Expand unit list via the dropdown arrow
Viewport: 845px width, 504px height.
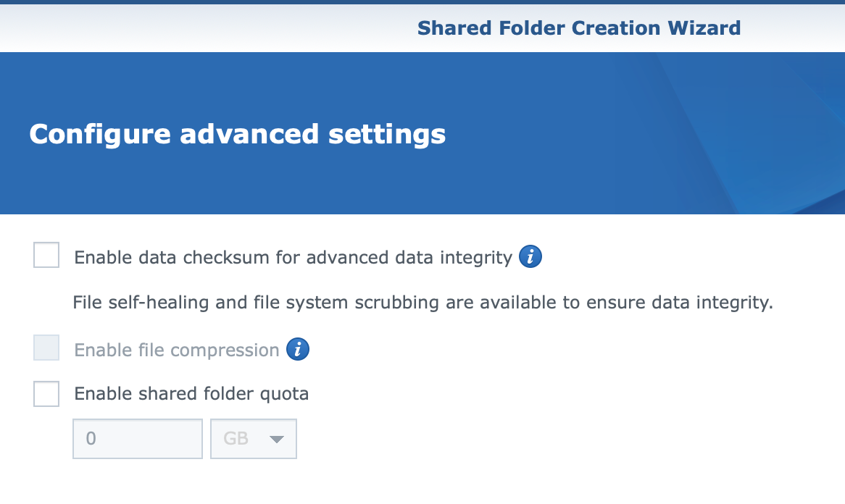click(x=276, y=440)
